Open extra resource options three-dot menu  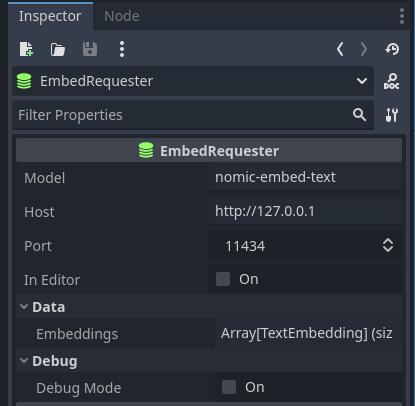[x=122, y=49]
